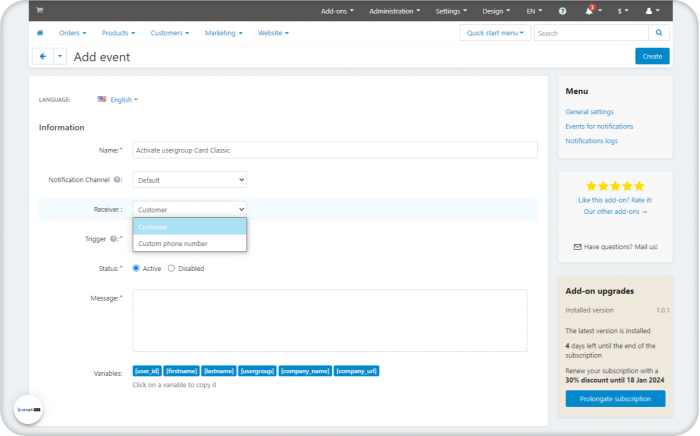Viewport: 700px width, 436px height.
Task: Open the Orders menu
Action: coord(72,33)
